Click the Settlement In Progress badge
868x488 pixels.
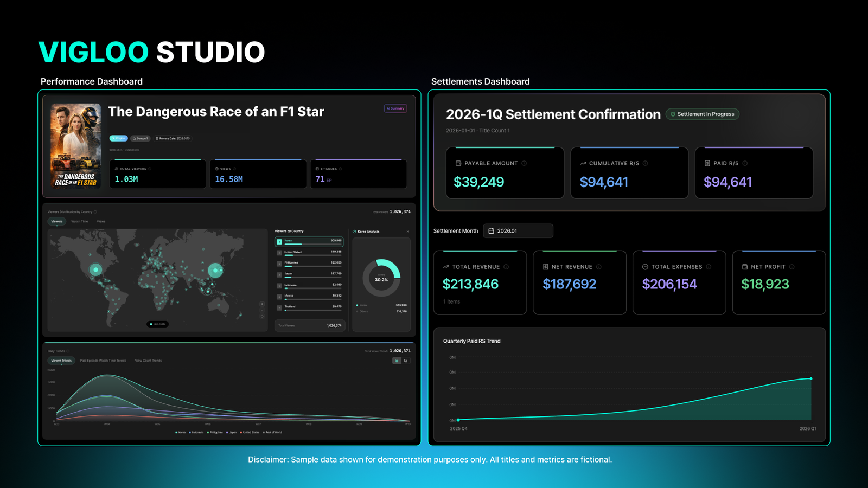click(702, 114)
